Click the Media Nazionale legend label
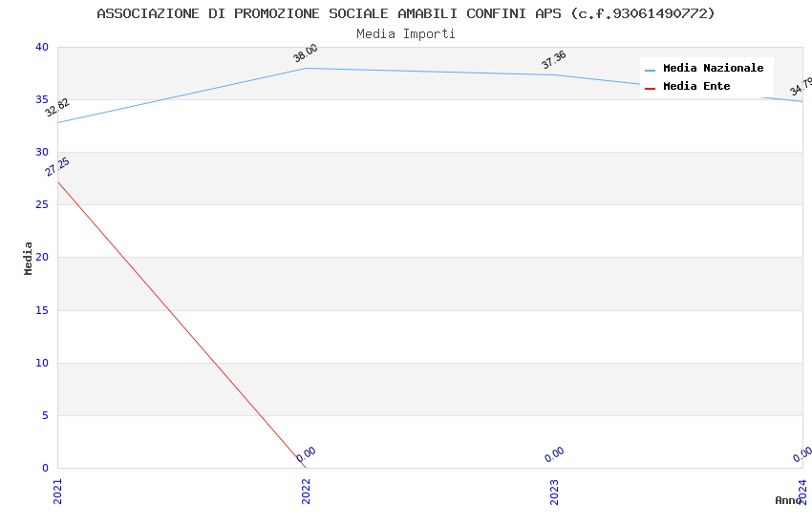The width and height of the screenshot is (812, 525). [713, 68]
